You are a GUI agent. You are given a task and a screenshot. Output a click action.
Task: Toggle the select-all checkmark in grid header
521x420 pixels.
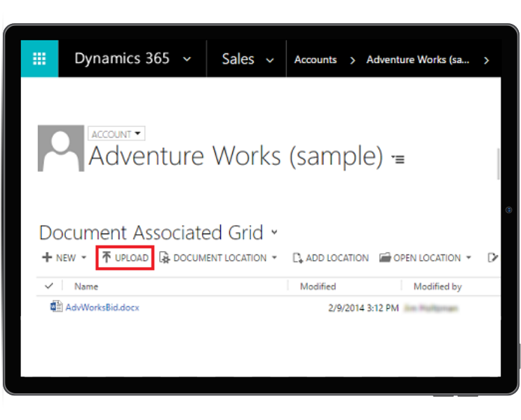click(49, 286)
